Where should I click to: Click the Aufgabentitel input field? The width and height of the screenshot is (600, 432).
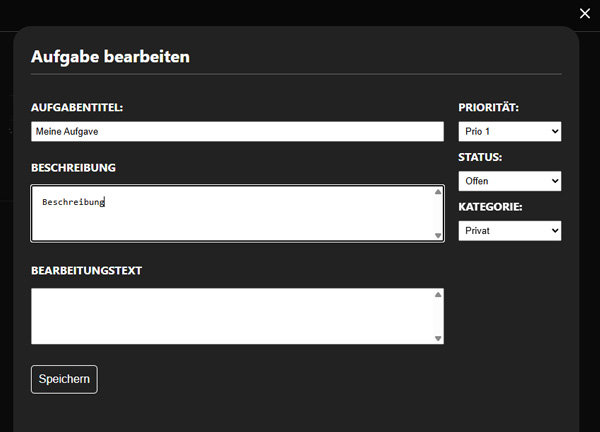click(x=237, y=132)
